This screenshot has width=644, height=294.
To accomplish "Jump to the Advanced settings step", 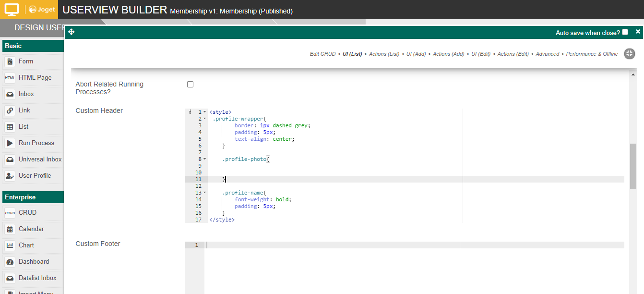I will (547, 54).
